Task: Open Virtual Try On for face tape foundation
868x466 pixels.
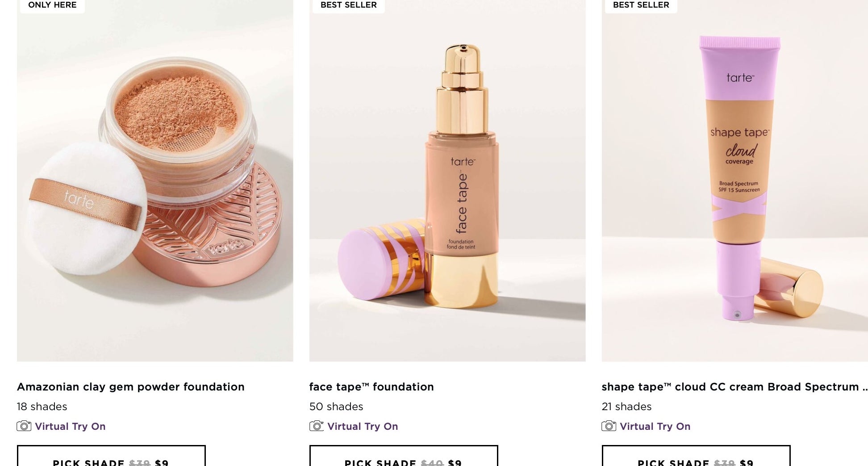Action: (363, 426)
